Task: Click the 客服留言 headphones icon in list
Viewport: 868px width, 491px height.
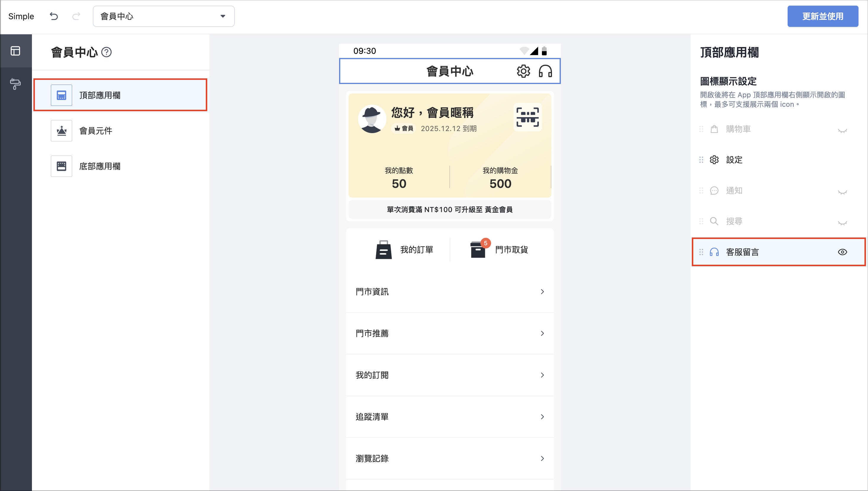Action: 714,252
